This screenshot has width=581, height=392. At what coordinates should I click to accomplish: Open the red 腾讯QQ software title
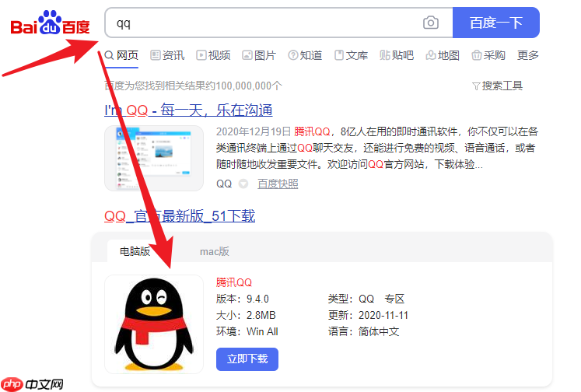pos(234,282)
